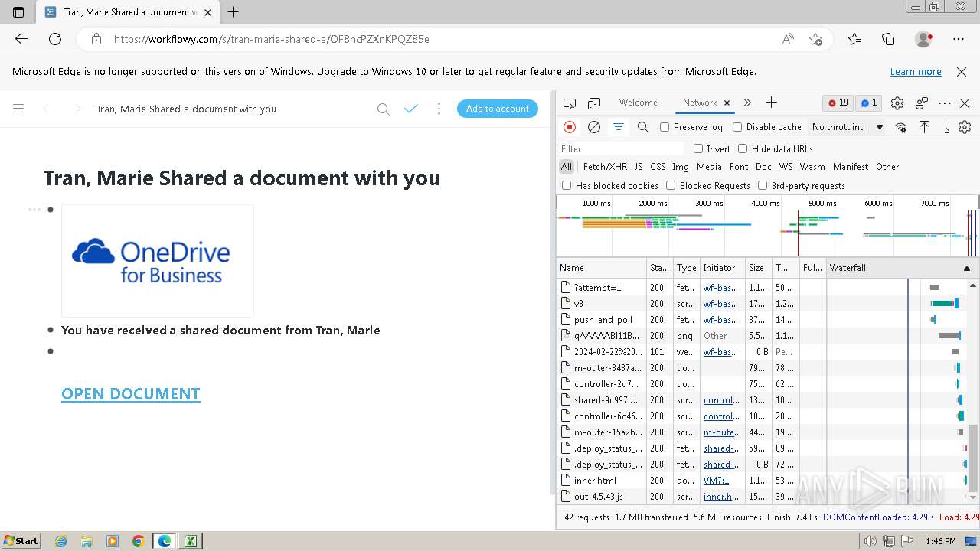980x551 pixels.
Task: Open the OPEN DOCUMENT link
Action: (131, 394)
